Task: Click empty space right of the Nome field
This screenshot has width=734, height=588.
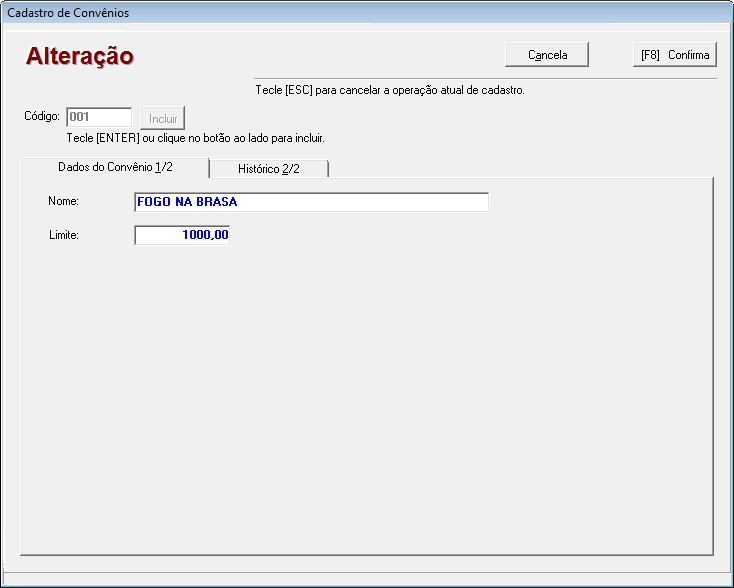Action: [600, 202]
